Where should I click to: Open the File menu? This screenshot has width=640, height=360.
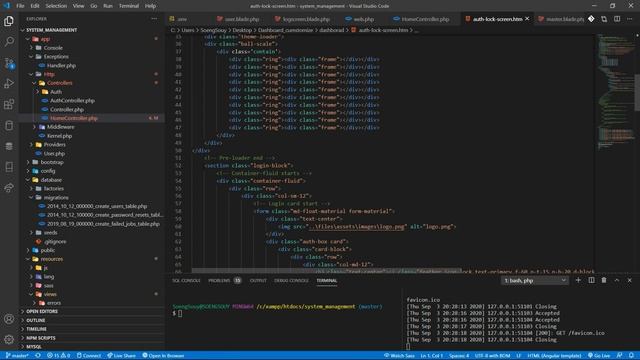click(20, 6)
